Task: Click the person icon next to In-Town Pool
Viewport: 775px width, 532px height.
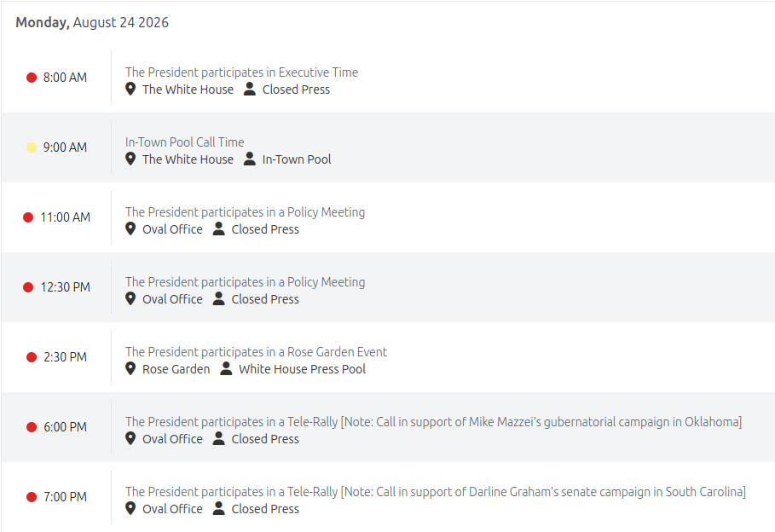Action: [250, 159]
